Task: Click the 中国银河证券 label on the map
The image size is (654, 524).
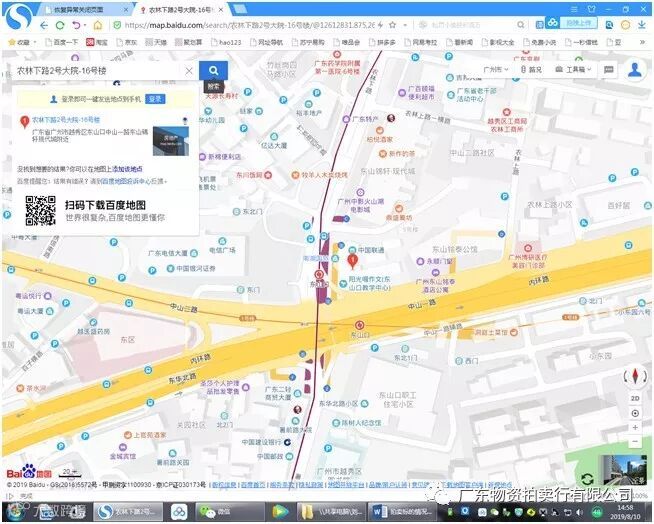Action: coord(196,268)
